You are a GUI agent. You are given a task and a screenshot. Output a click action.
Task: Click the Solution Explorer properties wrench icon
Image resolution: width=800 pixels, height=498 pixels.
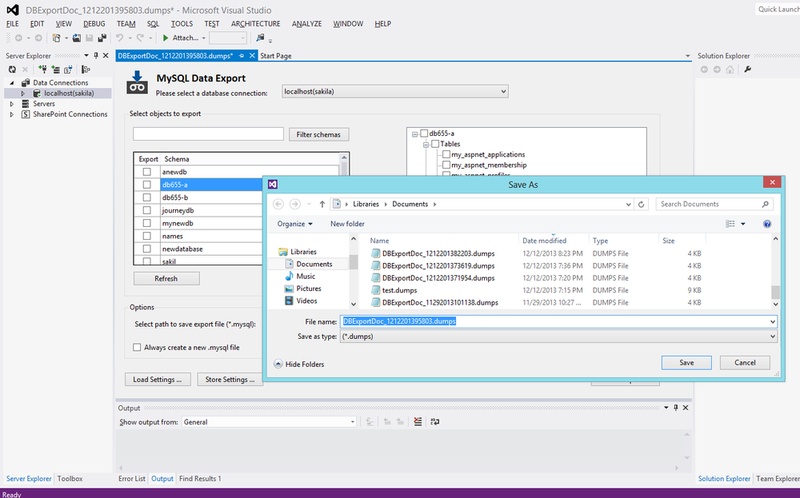747,69
